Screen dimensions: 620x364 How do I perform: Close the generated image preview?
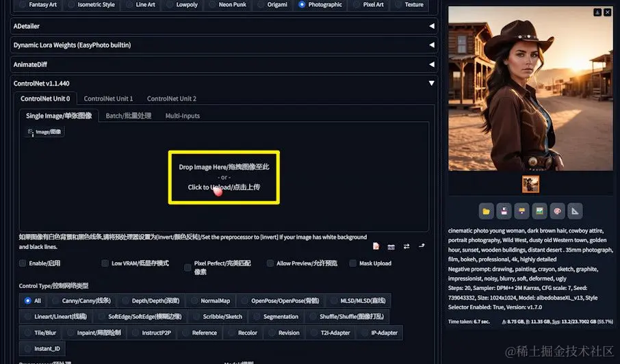tap(608, 12)
